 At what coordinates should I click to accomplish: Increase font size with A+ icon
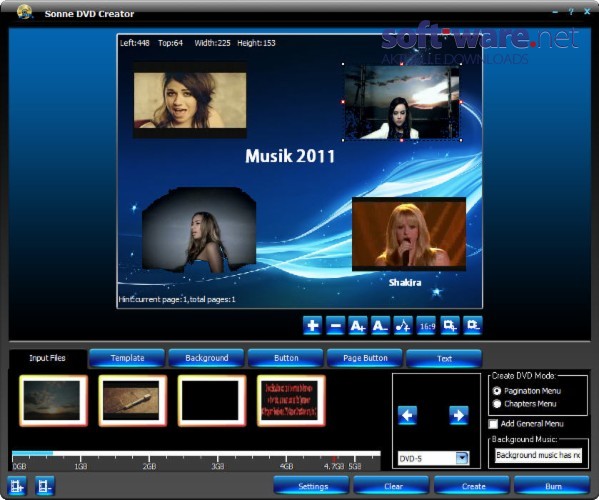pyautogui.click(x=358, y=326)
